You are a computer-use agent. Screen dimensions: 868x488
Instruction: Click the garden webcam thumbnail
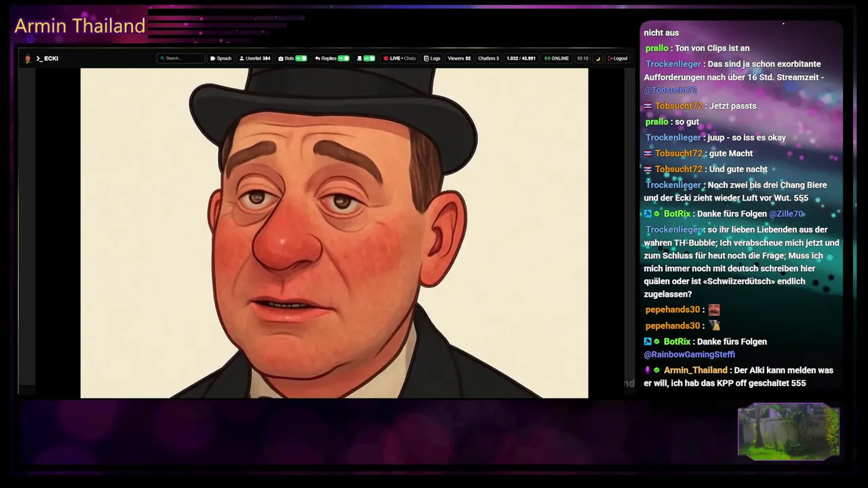point(789,432)
